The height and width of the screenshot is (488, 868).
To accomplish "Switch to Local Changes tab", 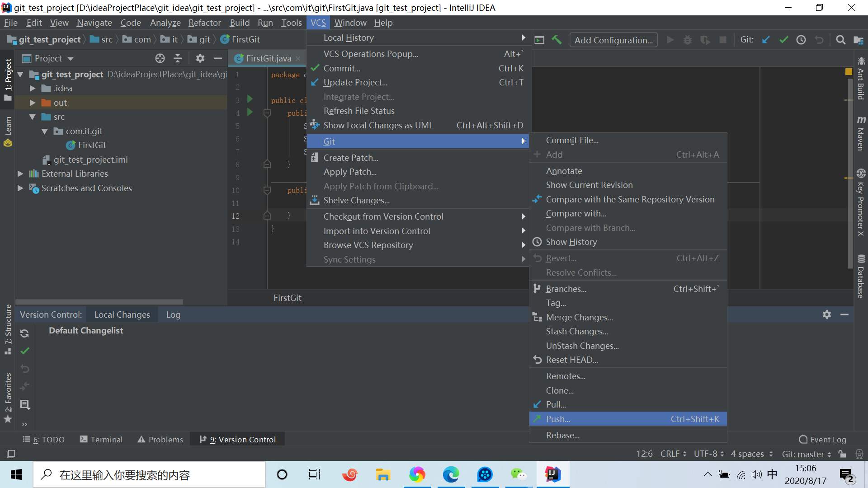I will pyautogui.click(x=122, y=314).
